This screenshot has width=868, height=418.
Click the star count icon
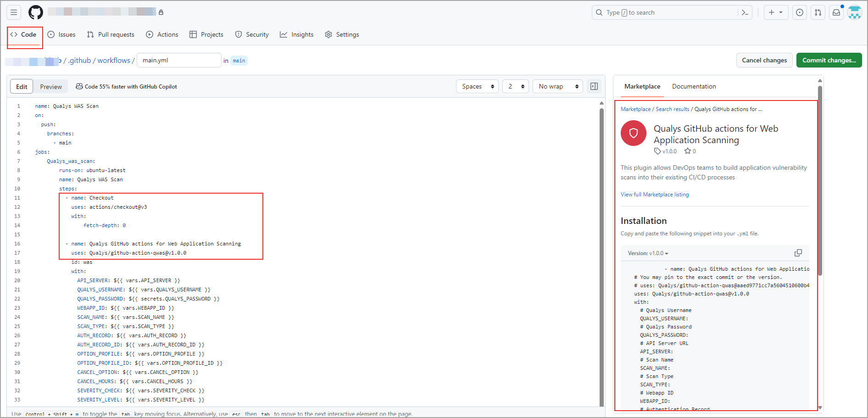pos(687,151)
